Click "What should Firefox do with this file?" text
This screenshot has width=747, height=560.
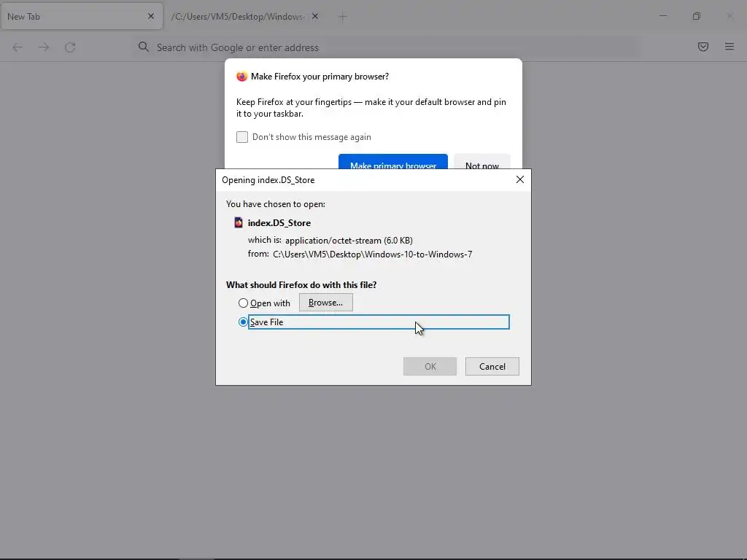pyautogui.click(x=301, y=285)
